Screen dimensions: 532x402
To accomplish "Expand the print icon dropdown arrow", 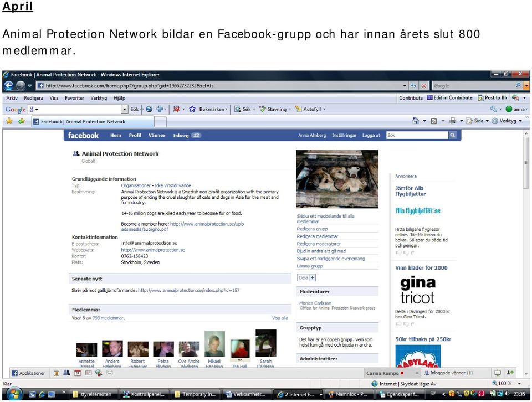I will pos(461,121).
